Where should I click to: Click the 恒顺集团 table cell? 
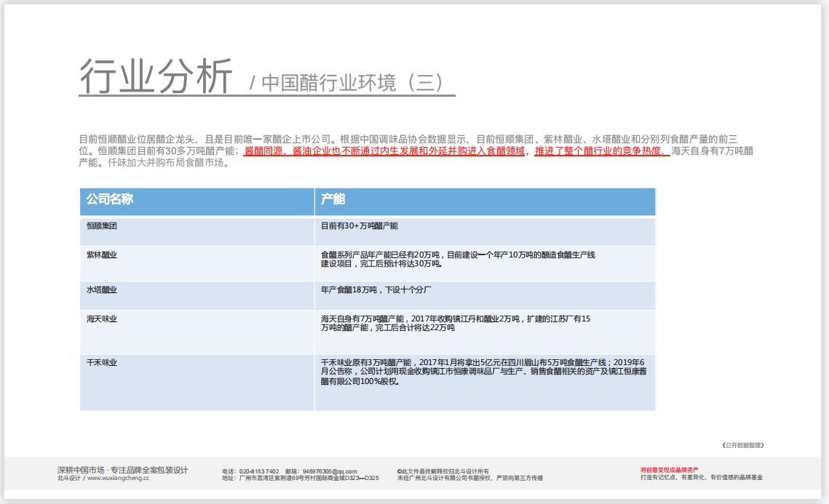point(102,226)
